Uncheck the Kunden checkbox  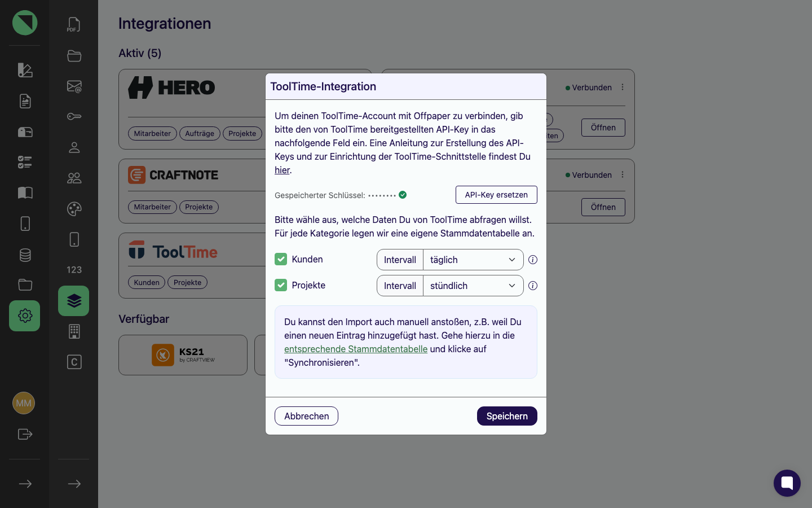(x=281, y=259)
